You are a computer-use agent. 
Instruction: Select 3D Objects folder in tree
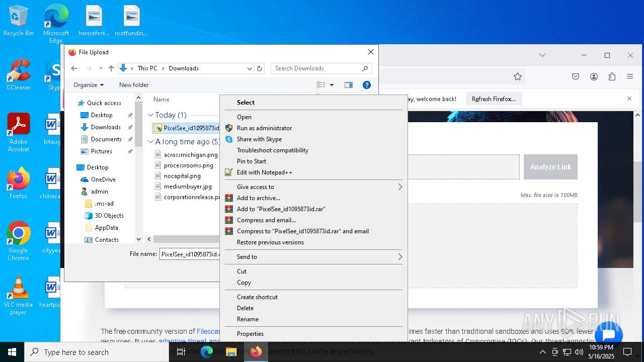109,216
